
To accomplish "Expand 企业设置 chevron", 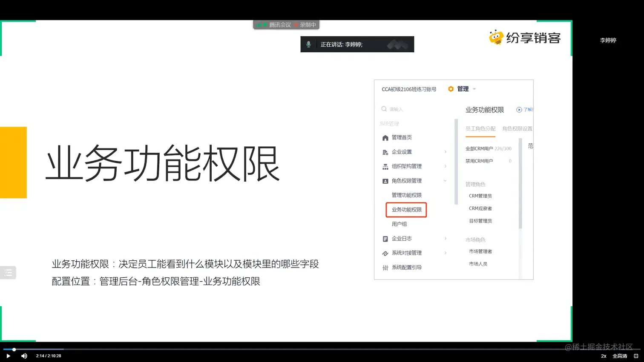I will pos(446,152).
